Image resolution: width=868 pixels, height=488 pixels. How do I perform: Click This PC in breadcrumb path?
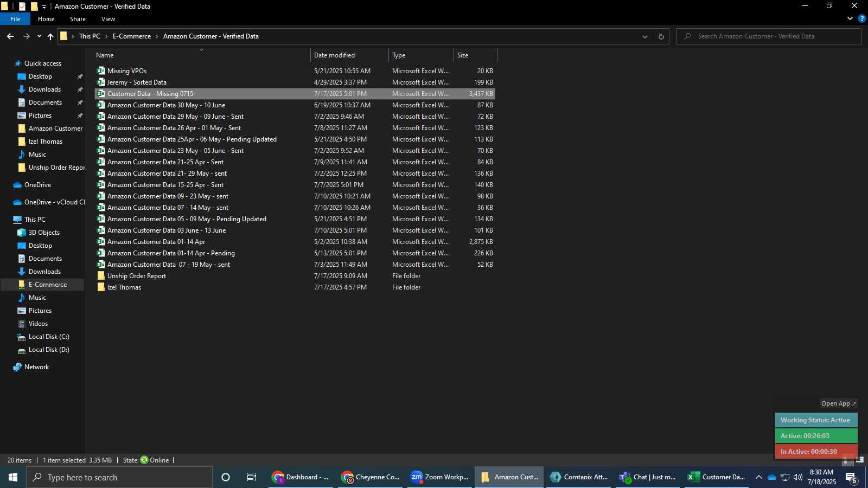click(90, 36)
